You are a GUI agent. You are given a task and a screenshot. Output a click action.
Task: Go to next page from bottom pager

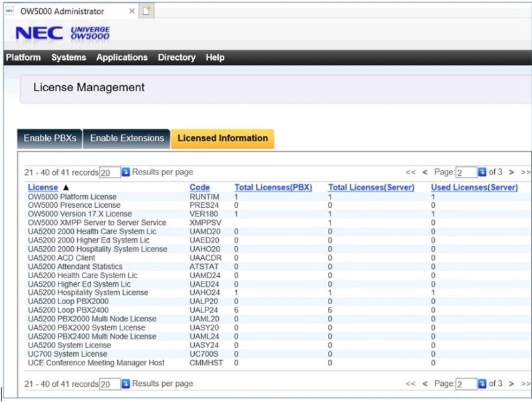(511, 383)
